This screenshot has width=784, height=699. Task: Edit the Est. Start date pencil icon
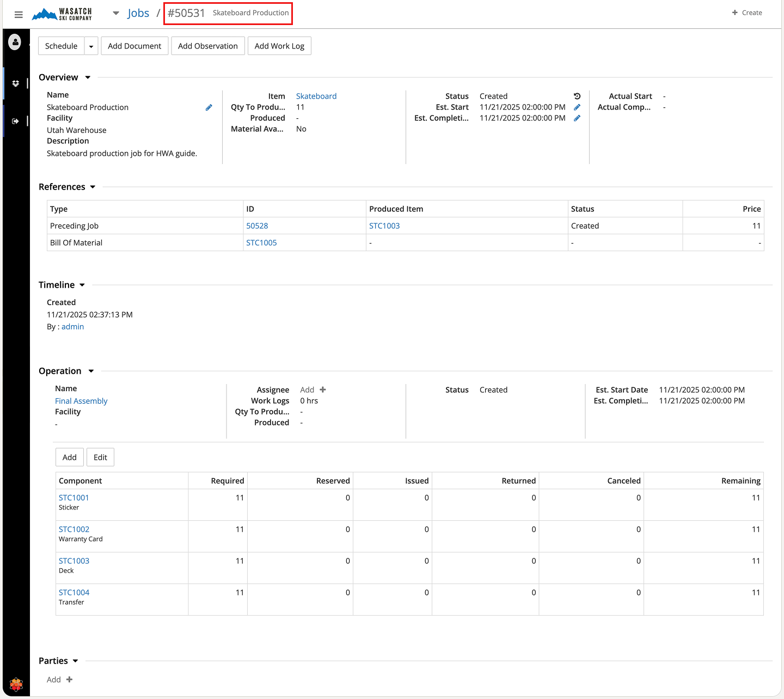point(577,107)
